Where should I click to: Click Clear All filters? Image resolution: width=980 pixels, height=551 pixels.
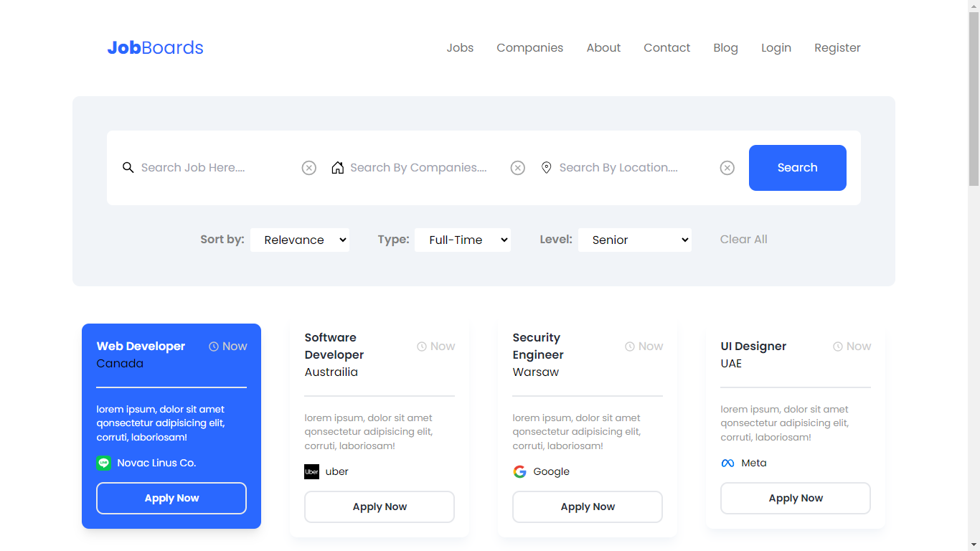(x=744, y=240)
